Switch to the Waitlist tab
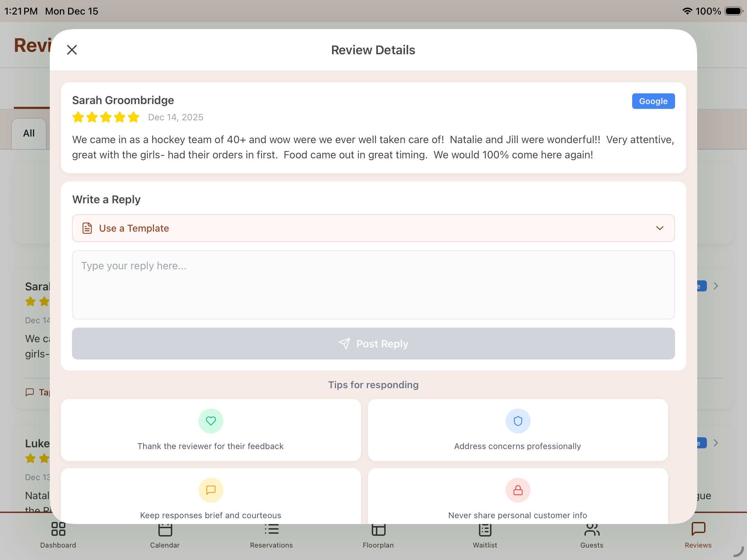 (x=485, y=535)
